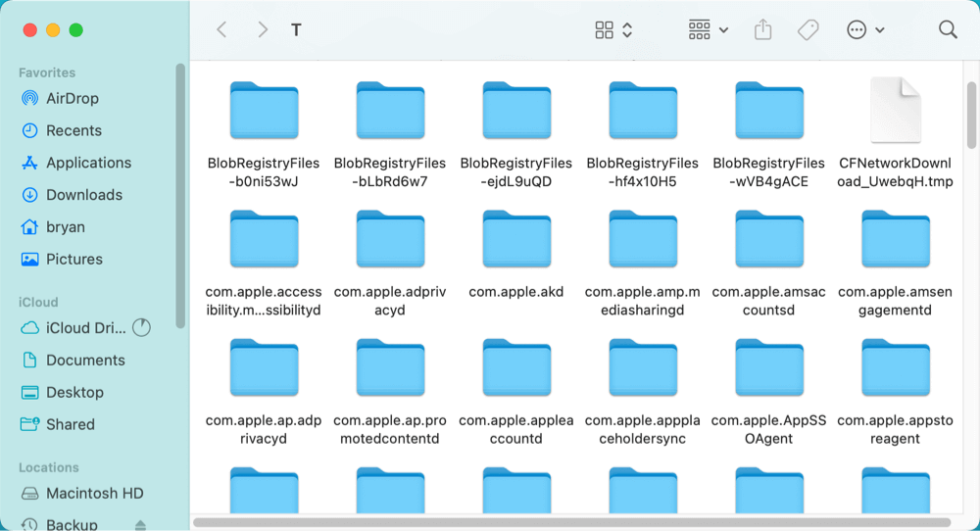Open Shared in the sidebar
This screenshot has height=531, width=980.
[x=70, y=425]
